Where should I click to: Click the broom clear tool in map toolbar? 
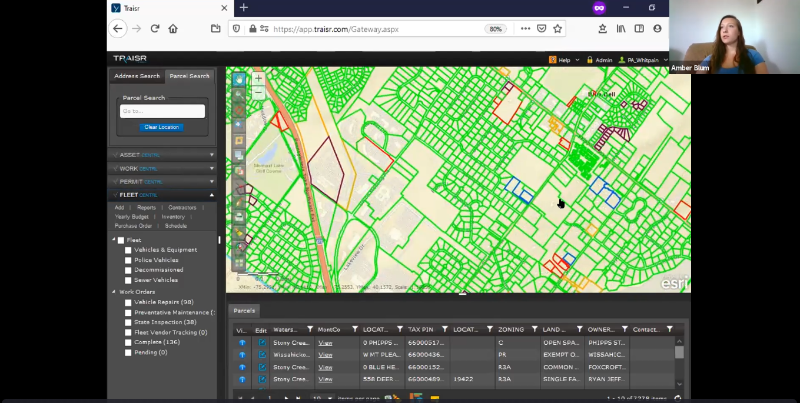click(239, 233)
